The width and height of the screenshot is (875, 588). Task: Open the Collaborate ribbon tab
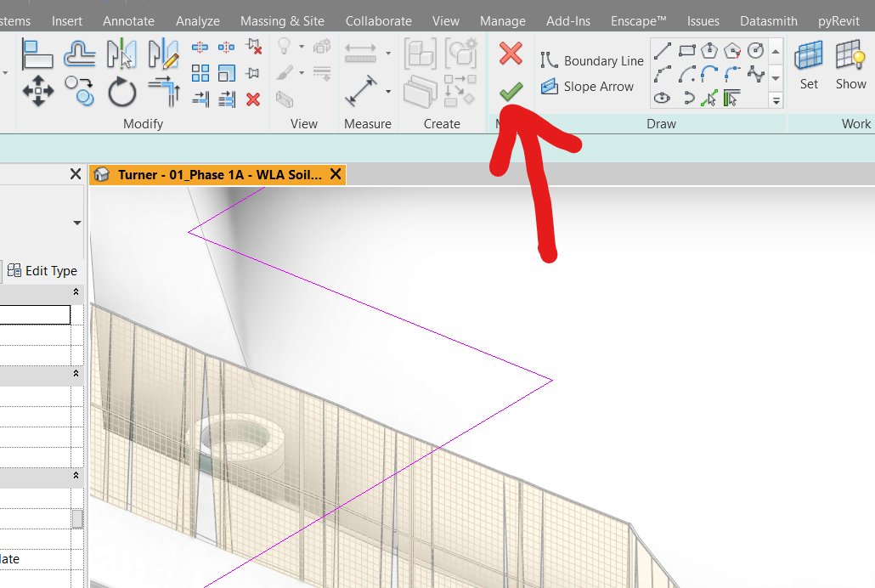point(378,21)
